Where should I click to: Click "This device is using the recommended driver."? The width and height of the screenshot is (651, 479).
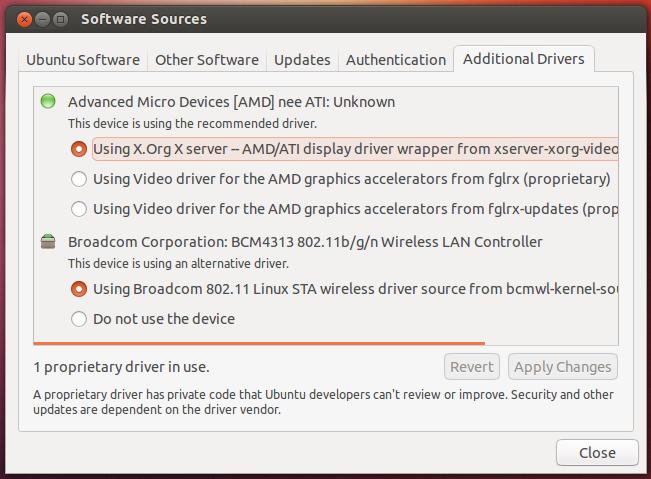192,124
